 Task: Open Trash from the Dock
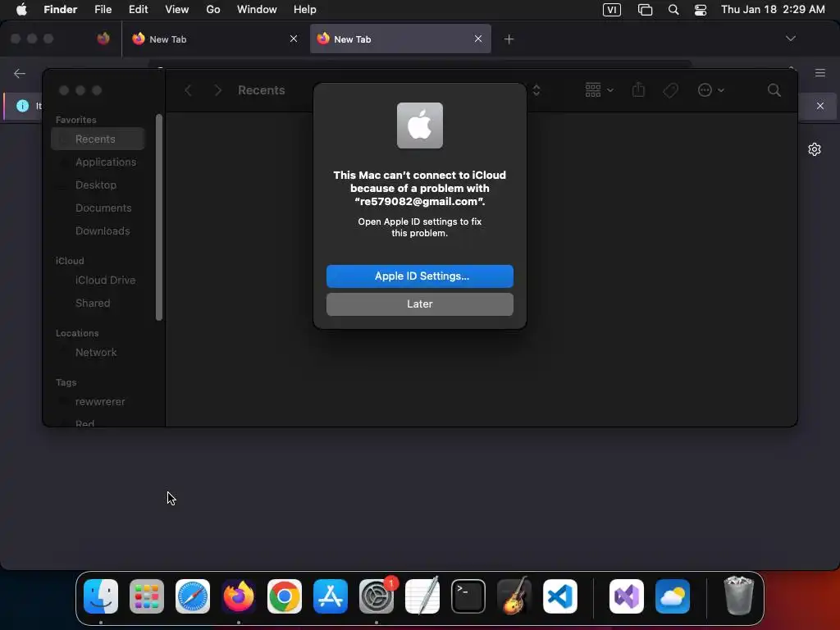(738, 596)
